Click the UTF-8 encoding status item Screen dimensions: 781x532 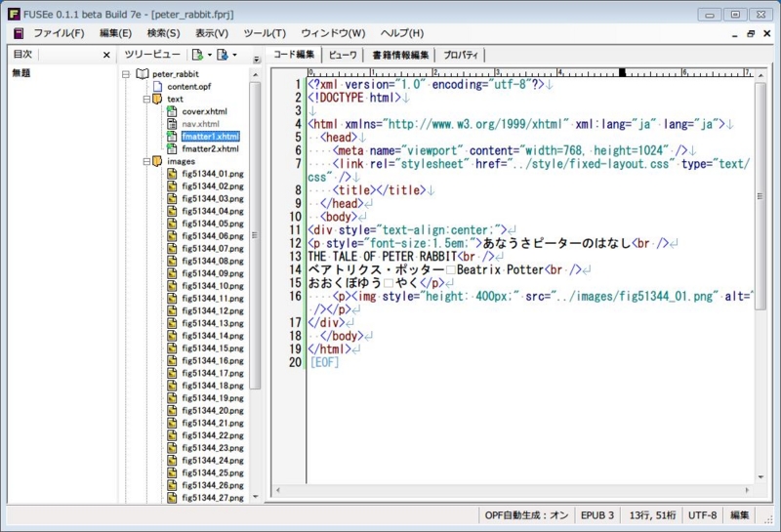coord(702,515)
